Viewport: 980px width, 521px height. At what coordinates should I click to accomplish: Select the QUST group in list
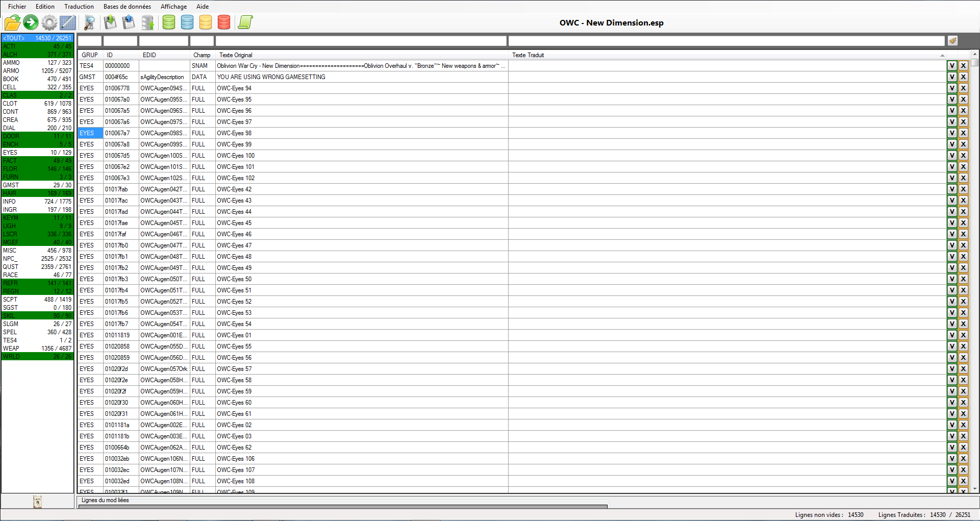(x=37, y=267)
